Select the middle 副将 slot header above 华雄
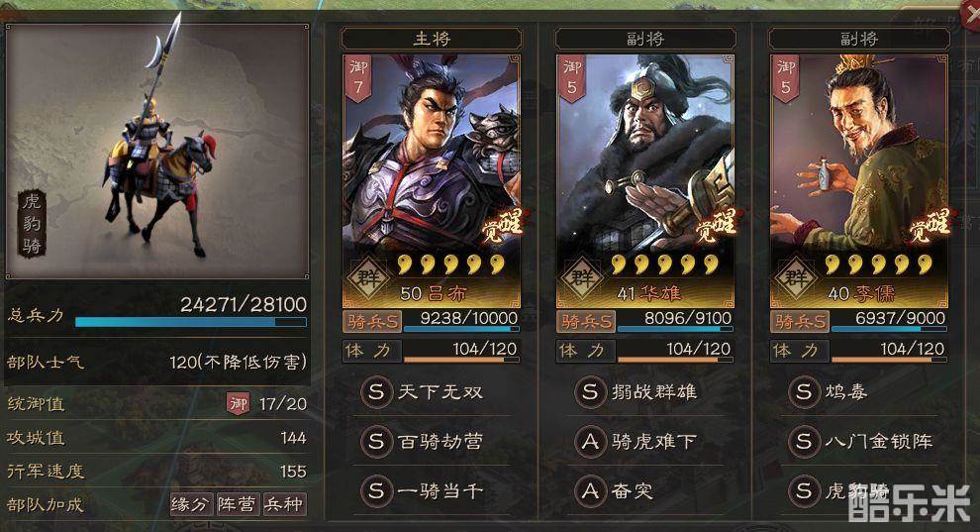The width and height of the screenshot is (980, 532). pos(645,39)
